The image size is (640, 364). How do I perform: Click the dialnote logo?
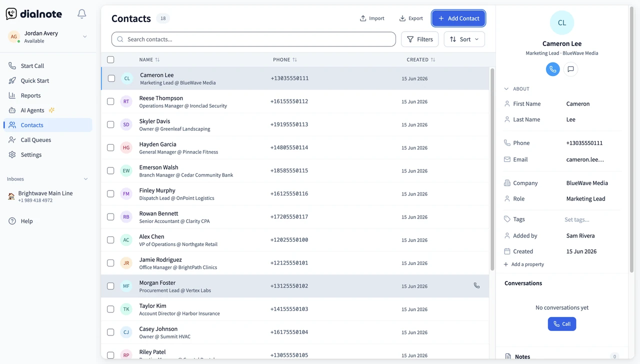click(x=34, y=14)
